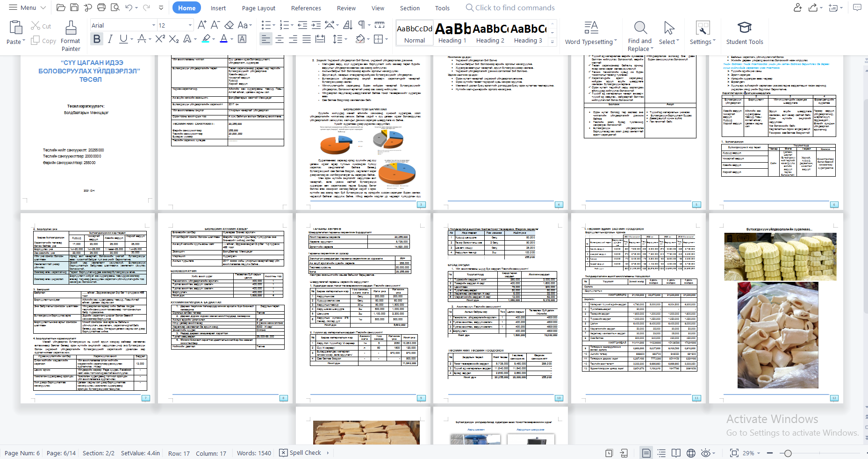Apply the Heading 3 style
868x459 pixels.
pos(528,33)
